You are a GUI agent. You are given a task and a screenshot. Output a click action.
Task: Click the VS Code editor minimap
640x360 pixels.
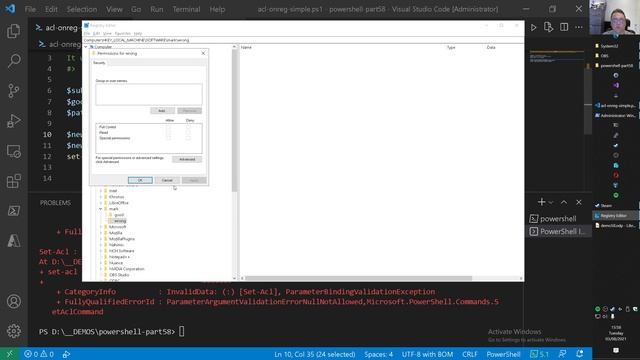557,57
